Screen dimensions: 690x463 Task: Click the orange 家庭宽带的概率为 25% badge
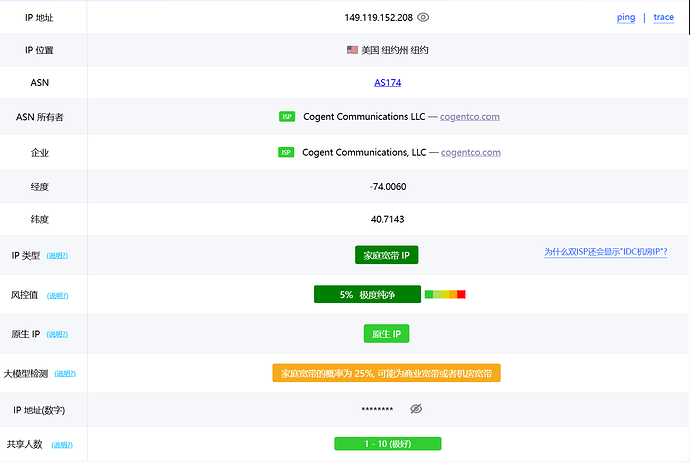coord(386,373)
